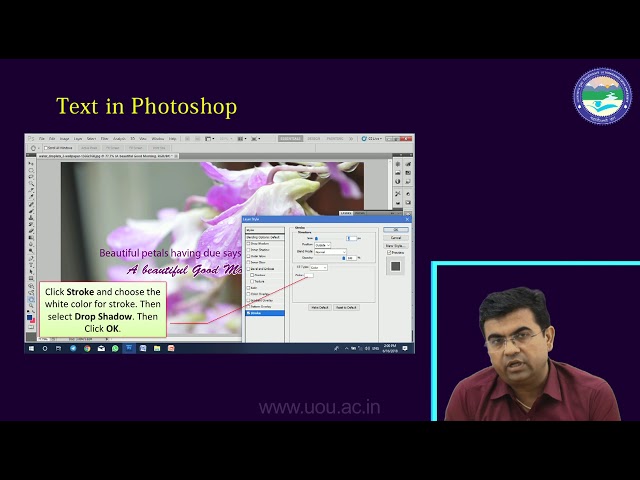Viewport: 640px width, 480px height.
Task: Select the Eraser tool
Action: click(x=31, y=231)
